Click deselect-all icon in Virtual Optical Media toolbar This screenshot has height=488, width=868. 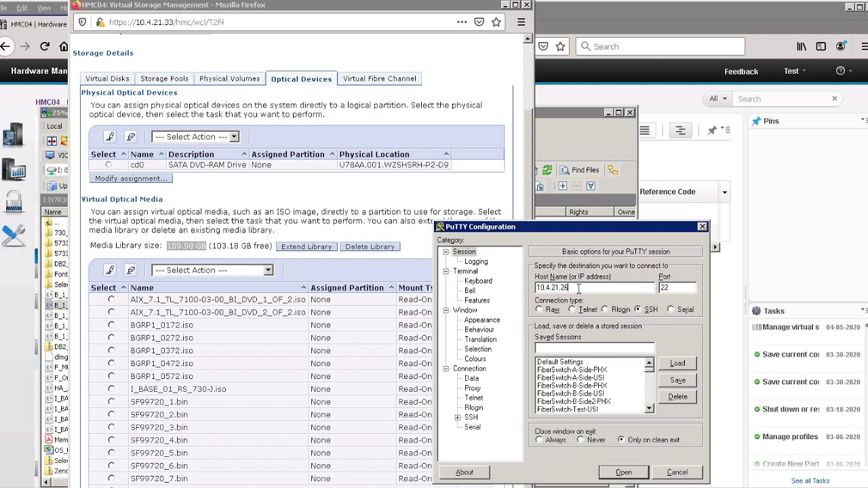(x=131, y=270)
